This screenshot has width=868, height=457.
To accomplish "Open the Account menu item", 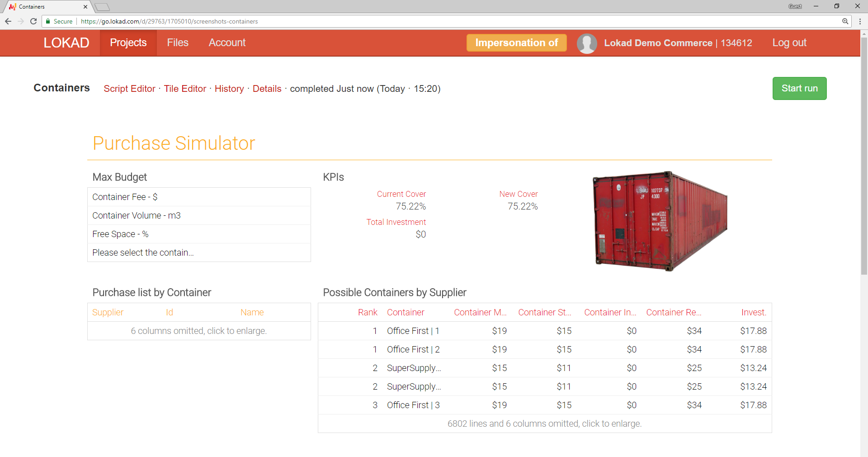I will click(227, 43).
